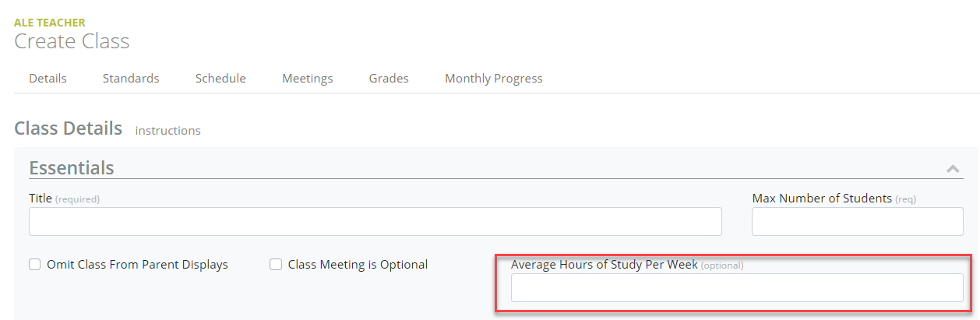Click the Essentials section heading text
Image resolution: width=980 pixels, height=320 pixels.
tap(72, 168)
